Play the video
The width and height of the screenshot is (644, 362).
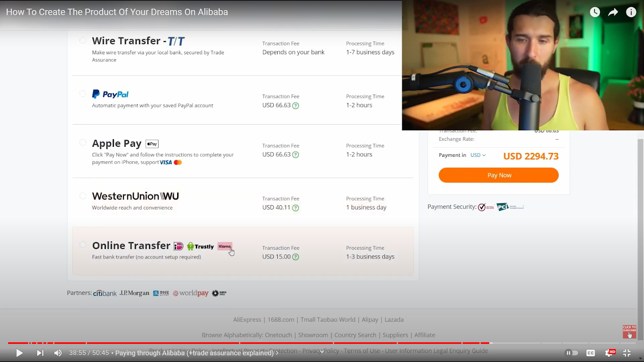pos(19,353)
